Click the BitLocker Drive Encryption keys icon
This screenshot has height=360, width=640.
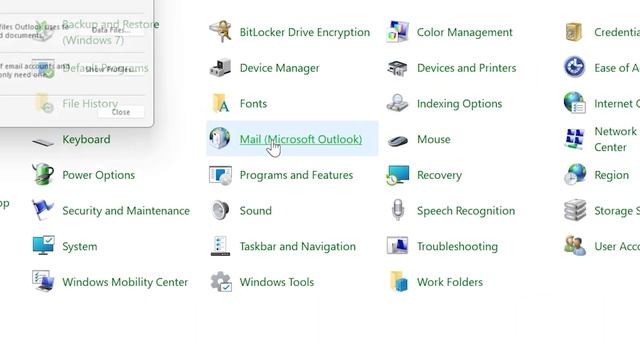[220, 32]
